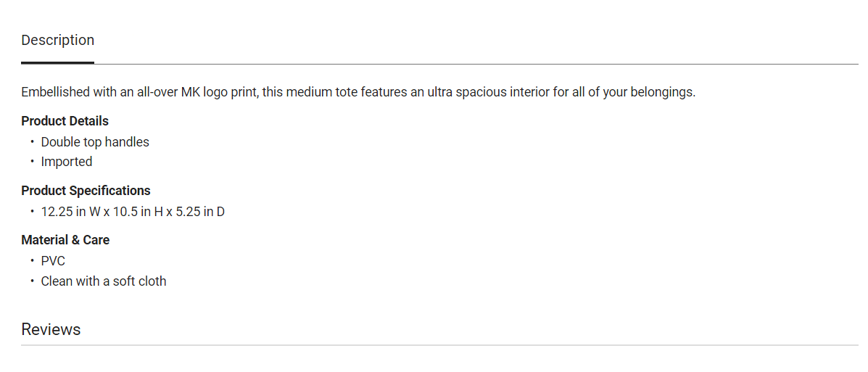Image resolution: width=868 pixels, height=372 pixels.
Task: Expand the Reviews section
Action: coord(51,330)
